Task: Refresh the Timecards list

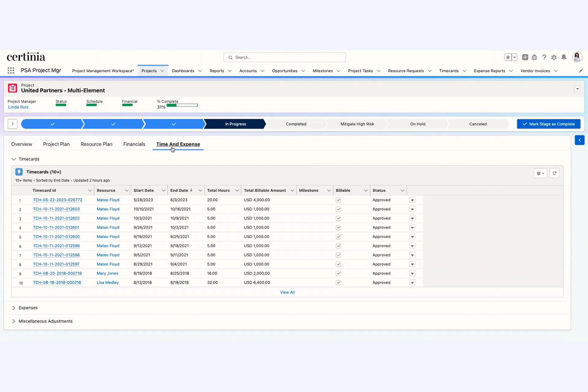Action: pos(554,173)
